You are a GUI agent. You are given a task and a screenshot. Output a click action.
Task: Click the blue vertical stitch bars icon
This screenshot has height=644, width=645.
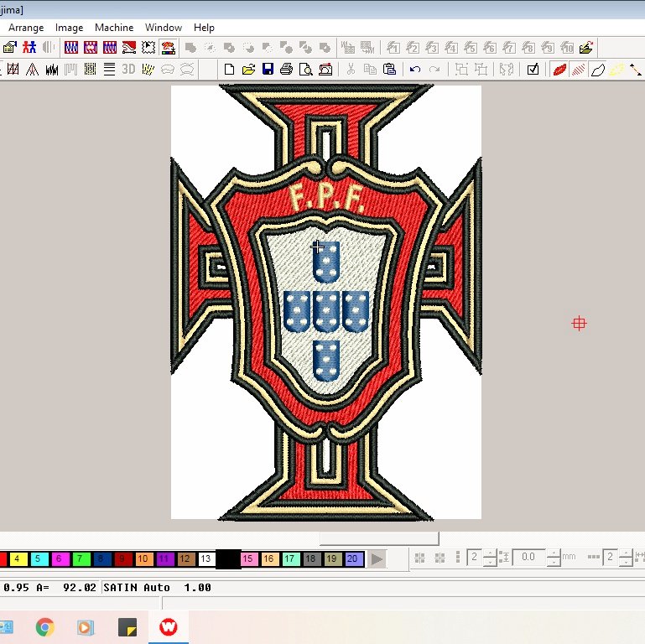tap(110, 48)
